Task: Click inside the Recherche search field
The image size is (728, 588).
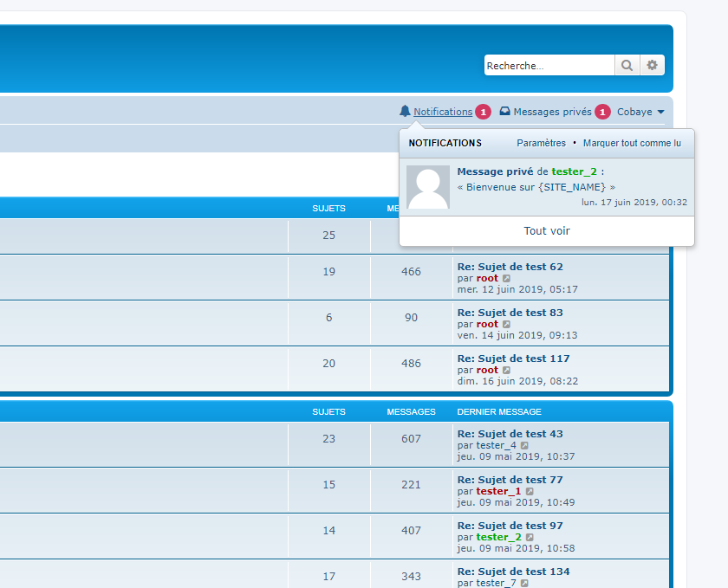Action: (x=549, y=65)
